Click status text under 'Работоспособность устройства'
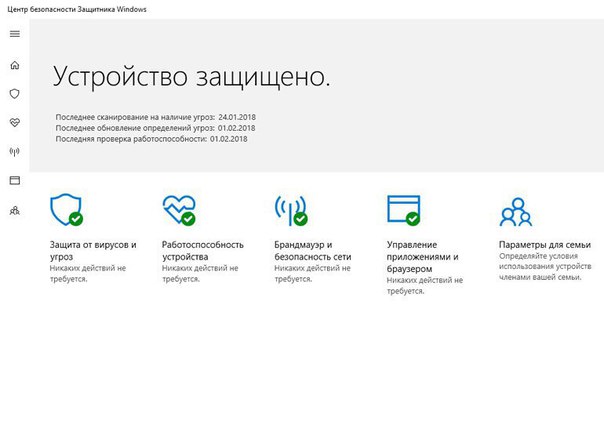 [200, 274]
